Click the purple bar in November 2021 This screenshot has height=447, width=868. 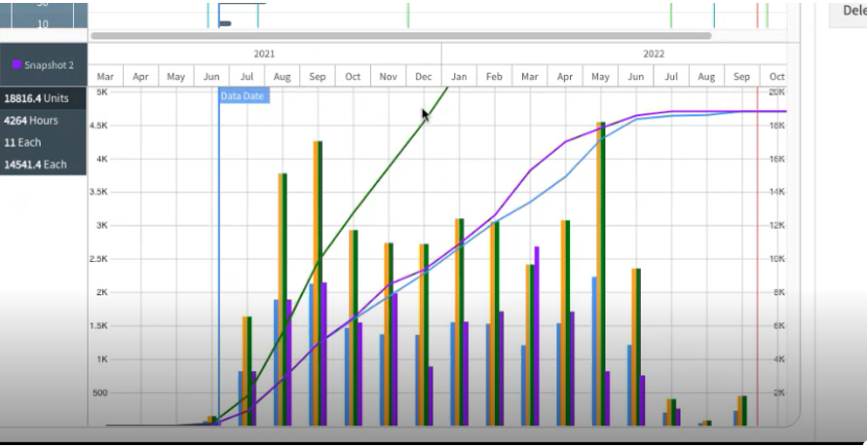click(395, 359)
